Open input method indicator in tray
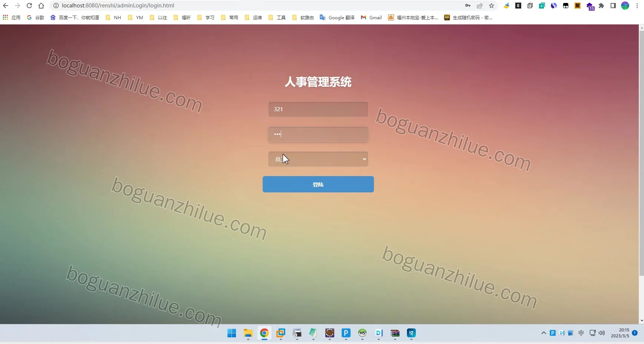Image resolution: width=644 pixels, height=344 pixels. 581,333
